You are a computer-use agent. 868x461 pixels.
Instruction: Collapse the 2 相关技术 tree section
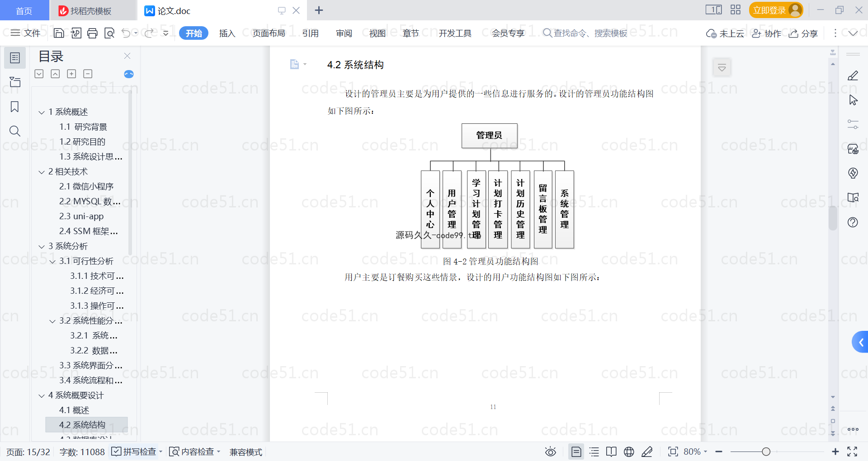[x=42, y=172]
